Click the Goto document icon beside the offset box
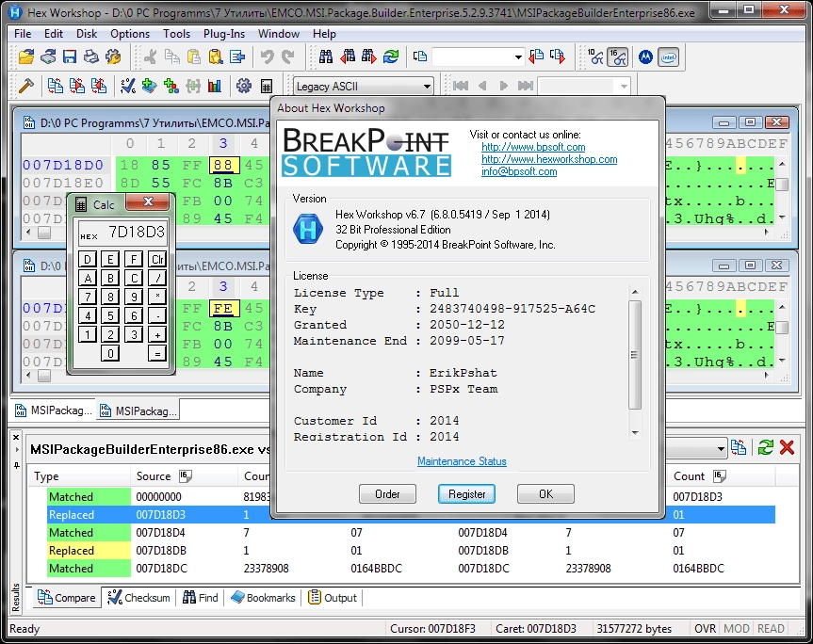 point(420,56)
